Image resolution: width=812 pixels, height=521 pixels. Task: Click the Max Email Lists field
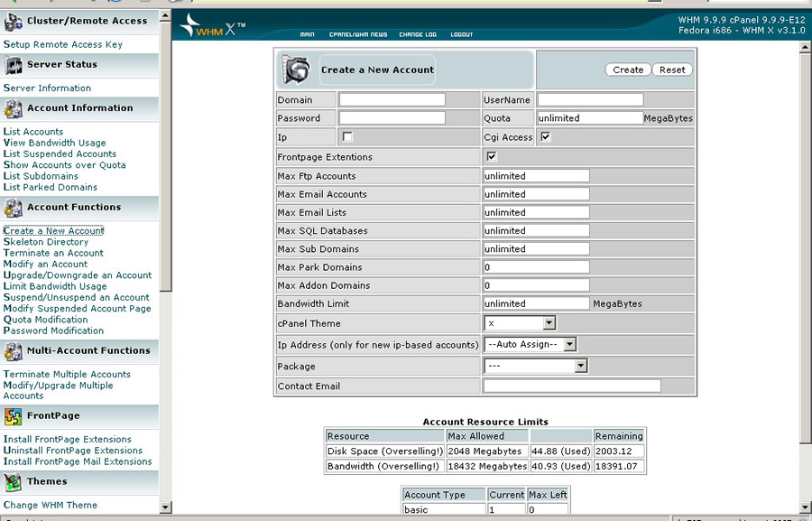537,212
